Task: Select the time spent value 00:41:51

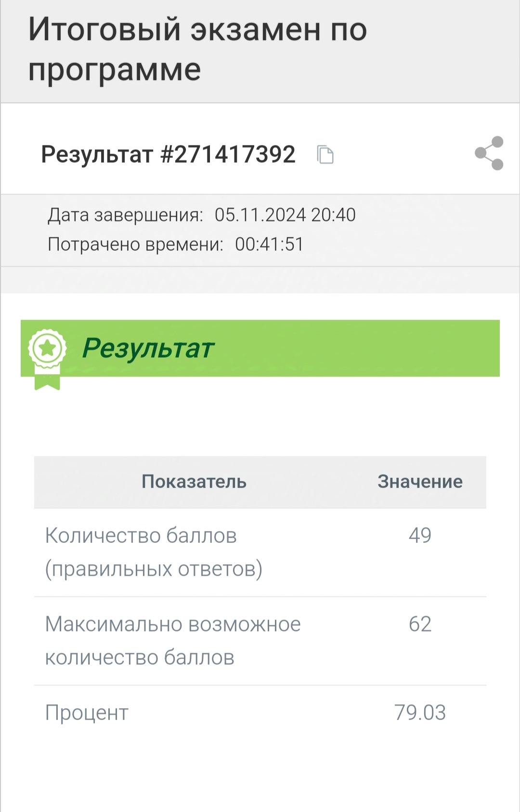Action: [269, 244]
